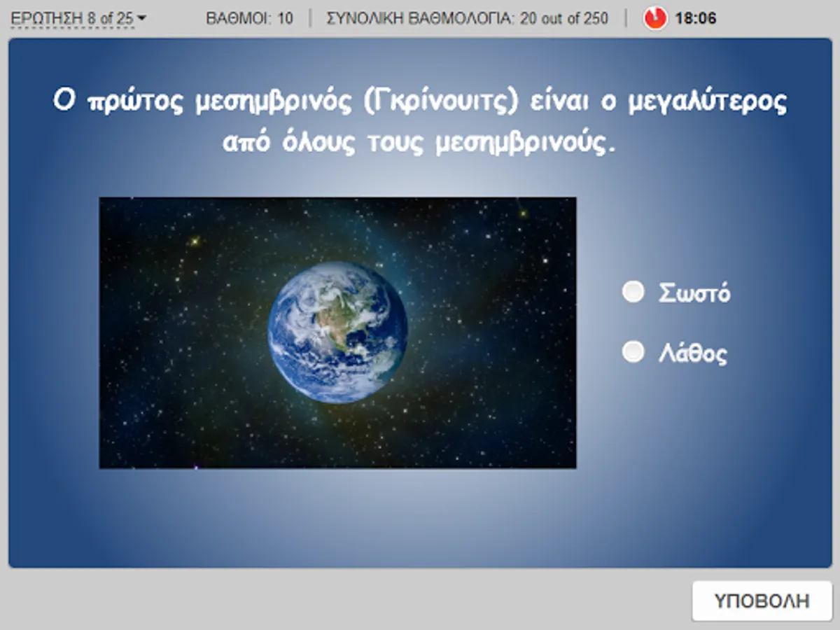Image resolution: width=840 pixels, height=630 pixels.
Task: Click the ΒΑΘΜΟΙ: 10 points text
Action: pyautogui.click(x=250, y=18)
